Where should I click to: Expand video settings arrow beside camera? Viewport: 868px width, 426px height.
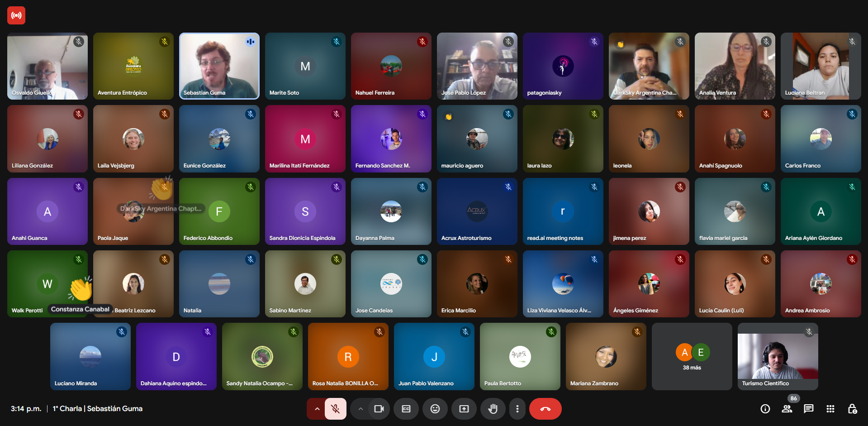click(x=360, y=409)
